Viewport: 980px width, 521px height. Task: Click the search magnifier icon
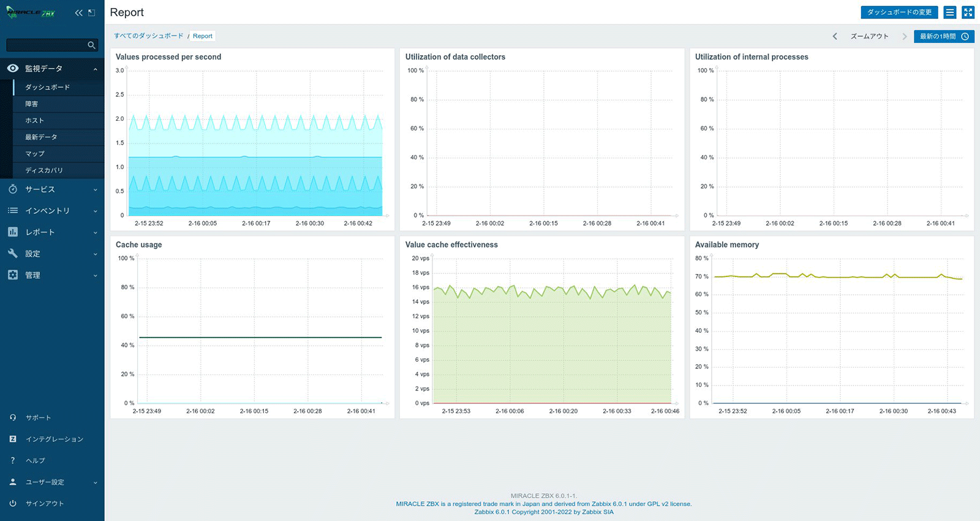click(91, 45)
